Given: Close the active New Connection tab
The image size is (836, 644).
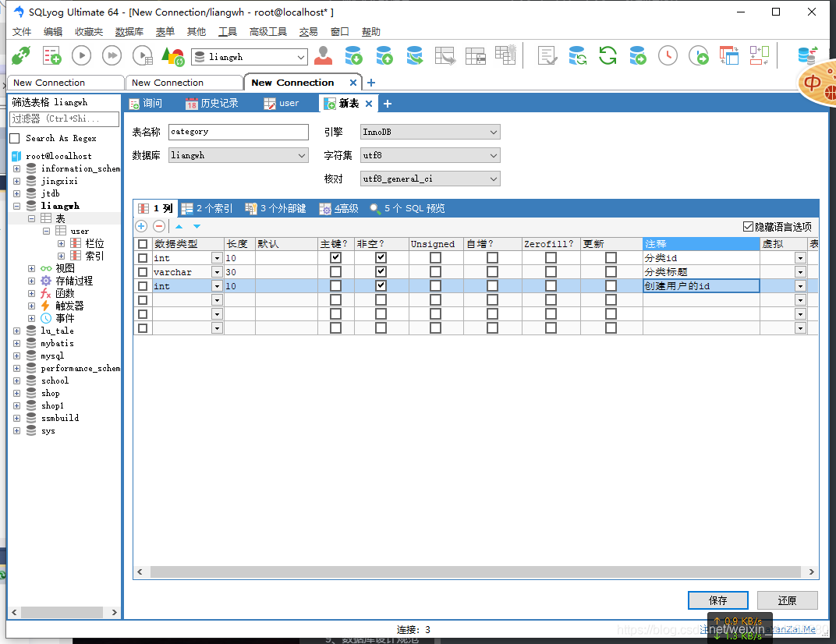Looking at the screenshot, I should (353, 83).
